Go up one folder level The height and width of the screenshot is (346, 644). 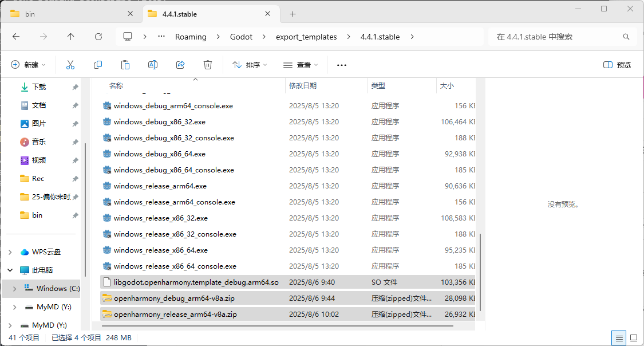pos(70,37)
